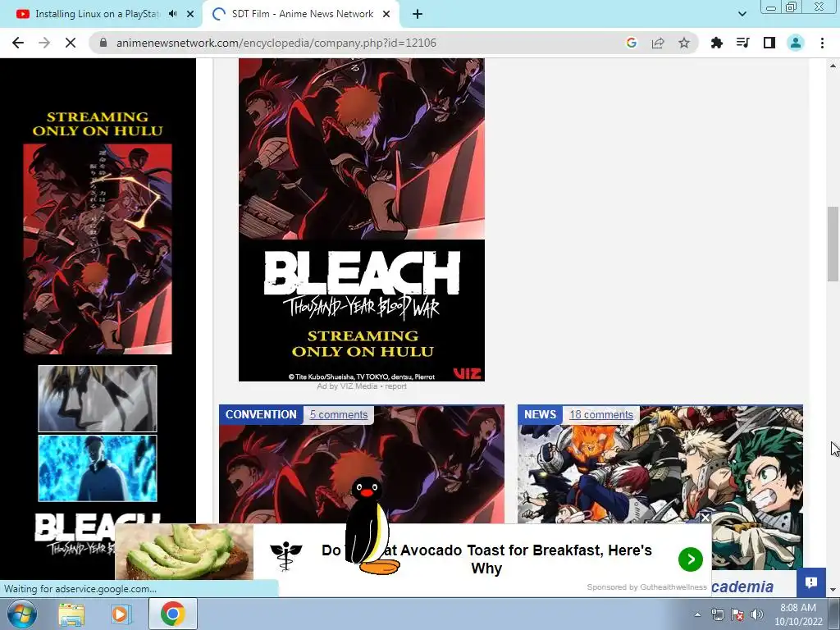This screenshot has height=630, width=840.
Task: Click the blue flame sidebar thumbnail
Action: (x=98, y=468)
